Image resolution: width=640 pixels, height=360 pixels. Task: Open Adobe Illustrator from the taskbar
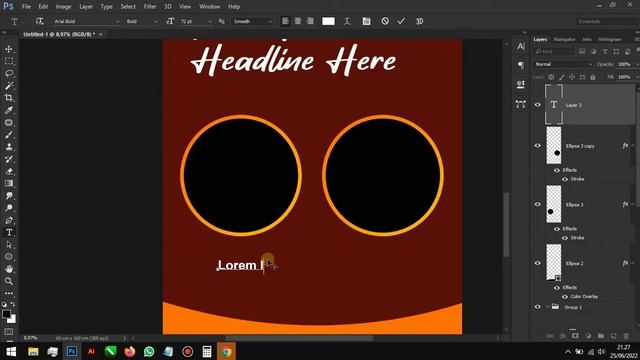[x=91, y=351]
